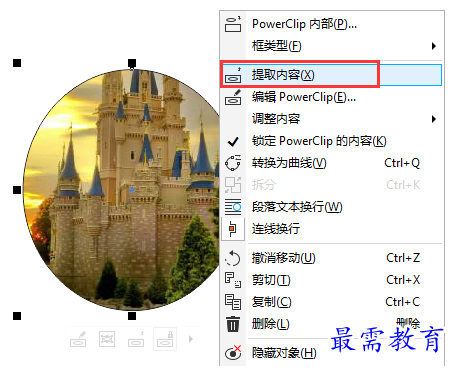
Task: Click extract contents icon in floating toolbar
Action: tap(136, 339)
